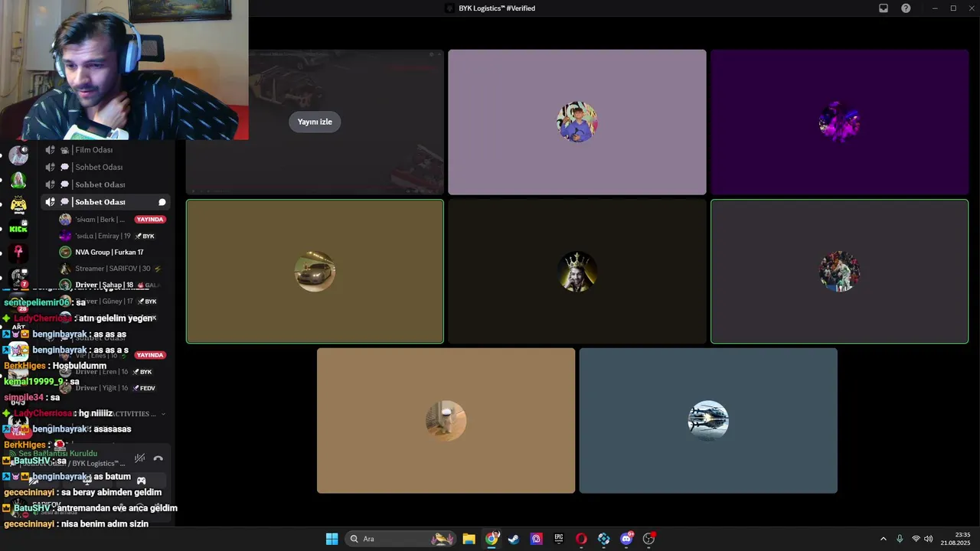The image size is (980, 551).
Task: Open the blue diamond app on the taskbar
Action: coord(604,539)
